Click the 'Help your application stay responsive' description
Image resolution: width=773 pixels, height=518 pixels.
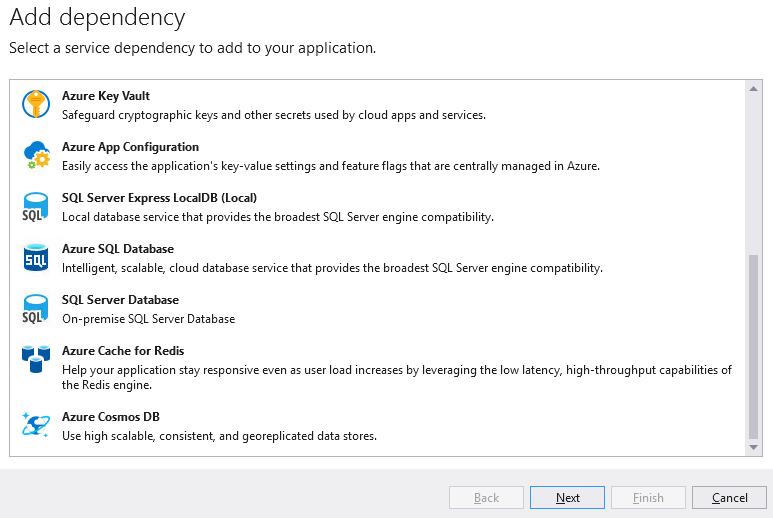[x=396, y=378]
